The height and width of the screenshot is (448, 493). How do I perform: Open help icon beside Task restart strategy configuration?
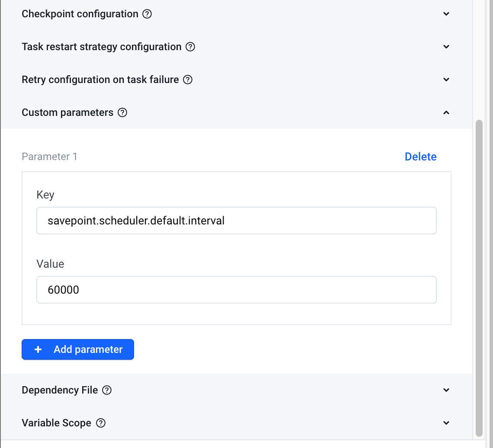click(x=190, y=47)
